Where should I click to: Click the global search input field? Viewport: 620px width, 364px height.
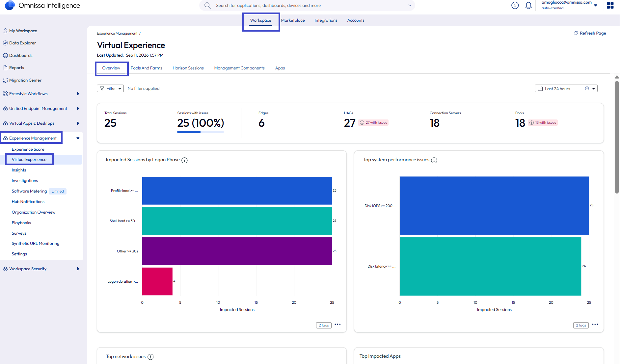pos(307,5)
